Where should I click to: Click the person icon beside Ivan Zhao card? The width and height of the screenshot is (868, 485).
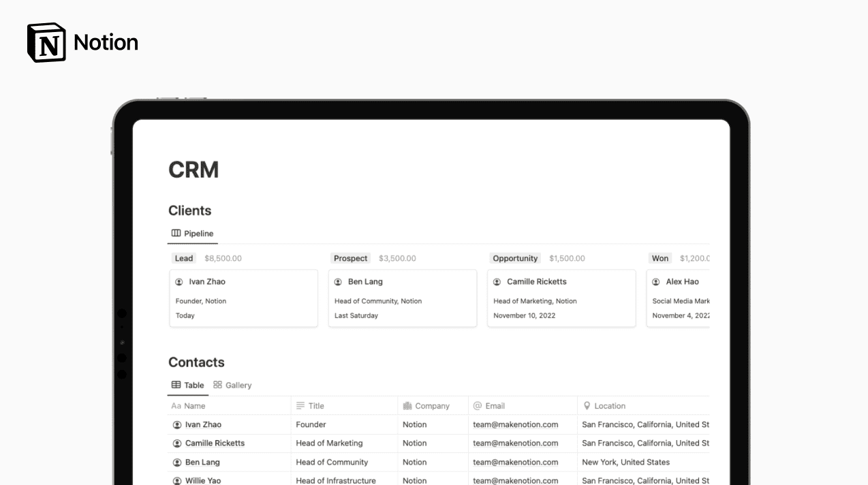click(179, 282)
